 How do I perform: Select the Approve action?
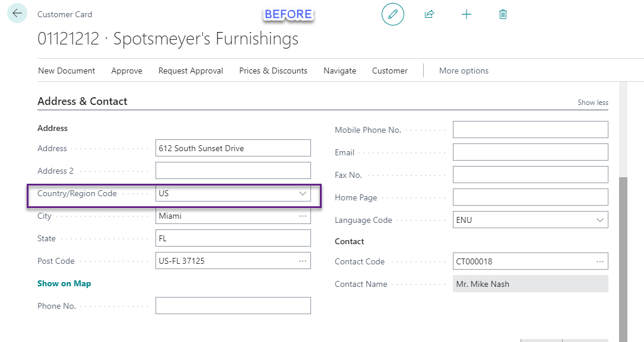point(126,71)
